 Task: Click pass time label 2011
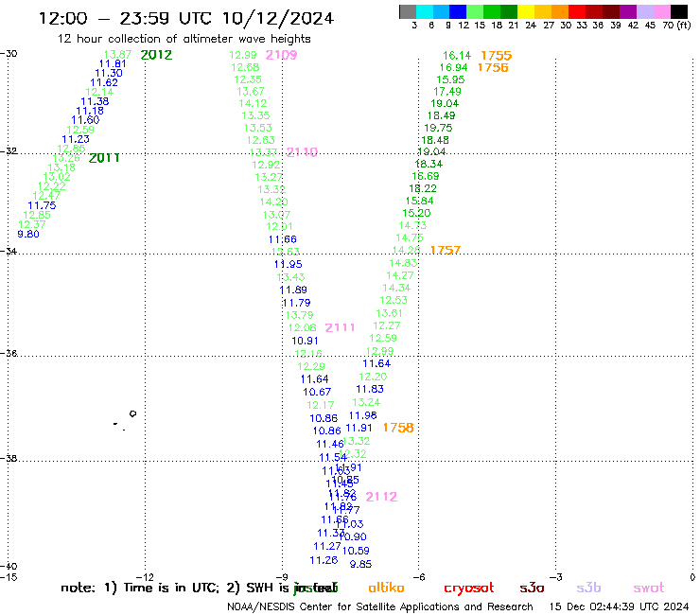pyautogui.click(x=104, y=158)
